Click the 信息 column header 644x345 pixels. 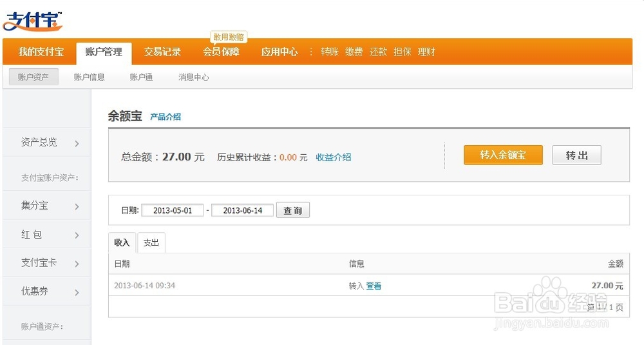(357, 264)
